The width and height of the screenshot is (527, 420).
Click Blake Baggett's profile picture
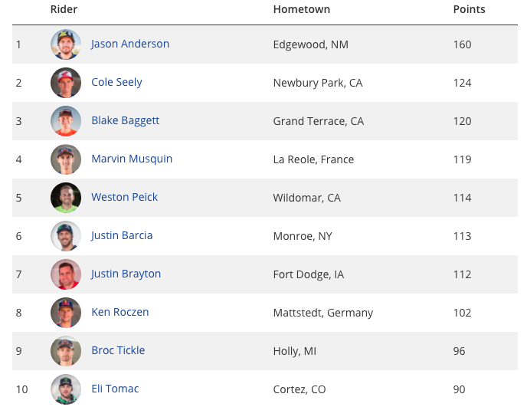66,121
